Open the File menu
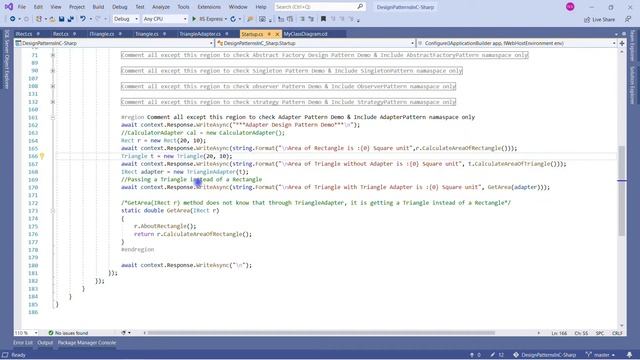640x360 pixels. coord(22,7)
